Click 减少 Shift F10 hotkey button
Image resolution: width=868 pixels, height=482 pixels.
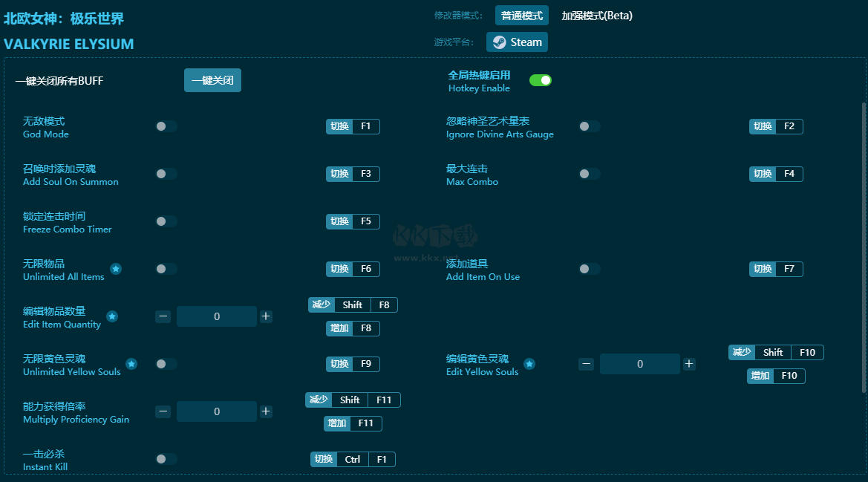tap(776, 353)
